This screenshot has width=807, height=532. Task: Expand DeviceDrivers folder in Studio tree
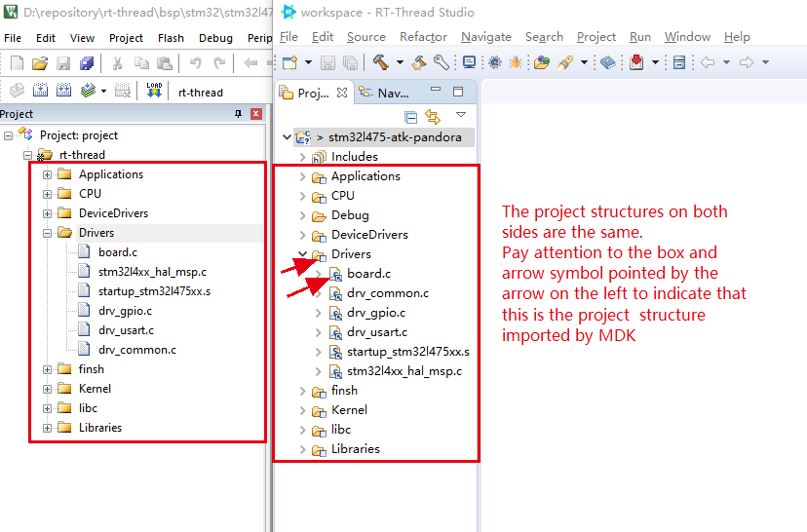point(302,235)
